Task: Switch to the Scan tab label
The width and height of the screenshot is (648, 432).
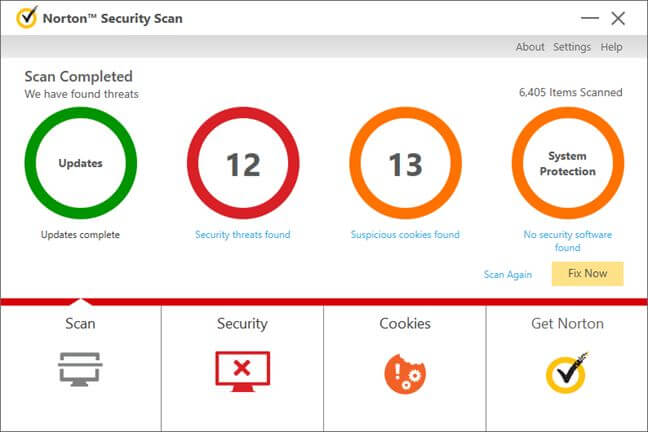Action: (x=80, y=323)
